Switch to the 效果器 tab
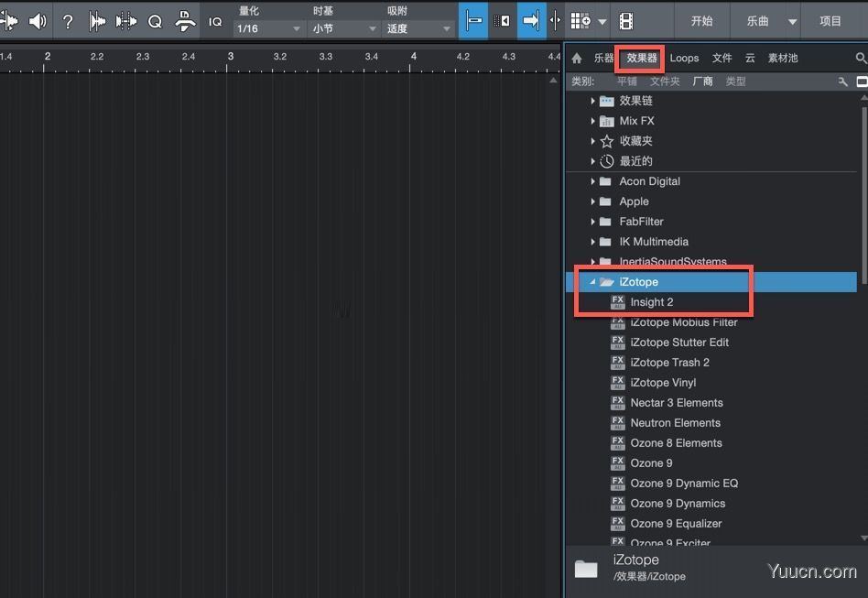The height and width of the screenshot is (598, 868). (x=642, y=58)
